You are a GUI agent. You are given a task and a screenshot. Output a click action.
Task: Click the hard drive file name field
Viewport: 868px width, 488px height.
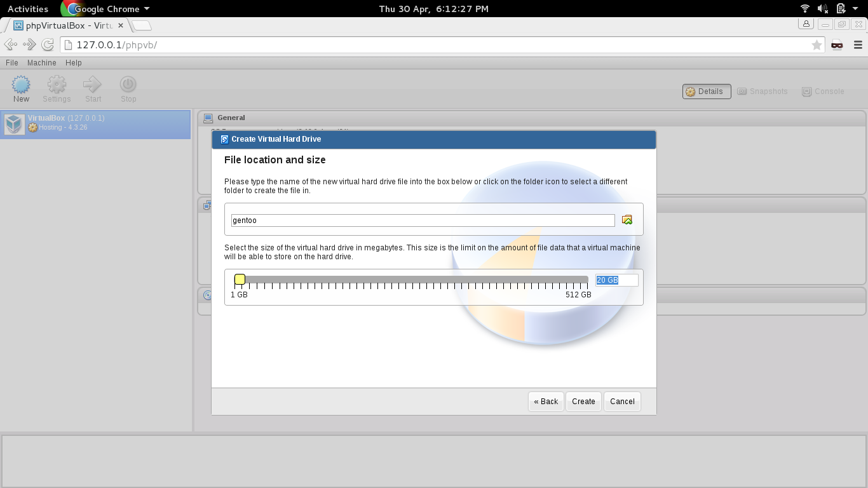423,220
